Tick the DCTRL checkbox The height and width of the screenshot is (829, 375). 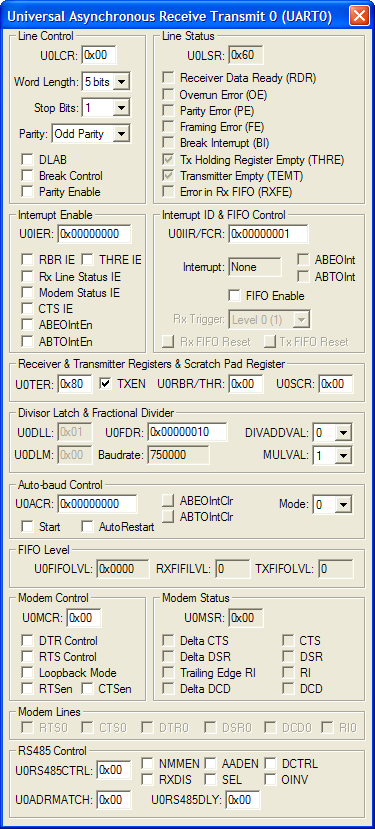click(x=270, y=763)
